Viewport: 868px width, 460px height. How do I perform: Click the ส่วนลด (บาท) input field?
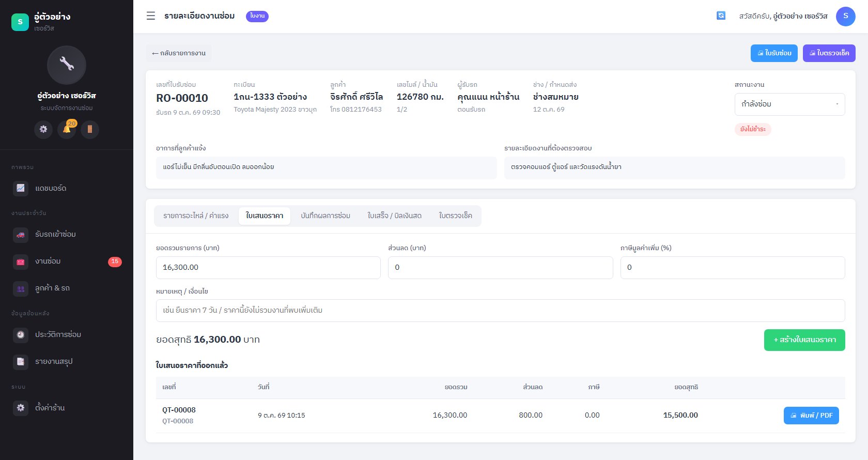coord(501,268)
